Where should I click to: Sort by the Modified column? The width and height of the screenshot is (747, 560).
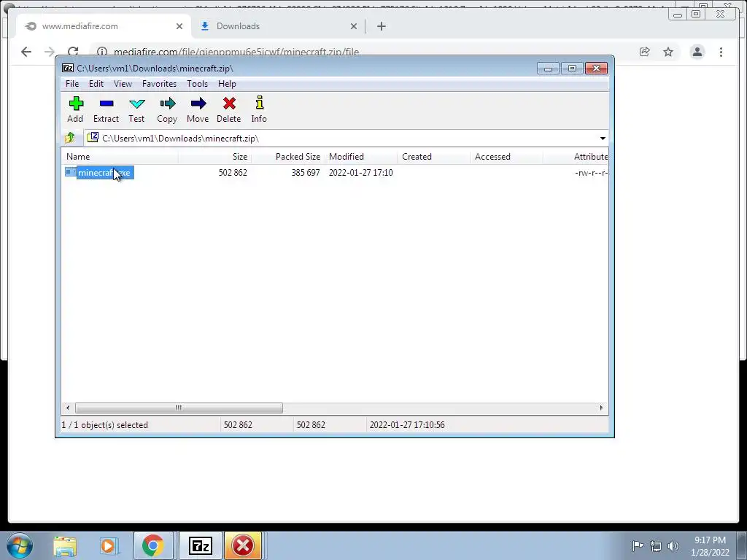(x=361, y=157)
